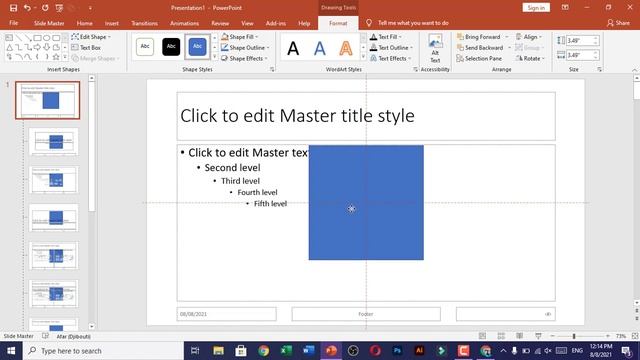Image resolution: width=640 pixels, height=360 pixels.
Task: Click the Footer placeholder on the slide
Action: pos(366,314)
